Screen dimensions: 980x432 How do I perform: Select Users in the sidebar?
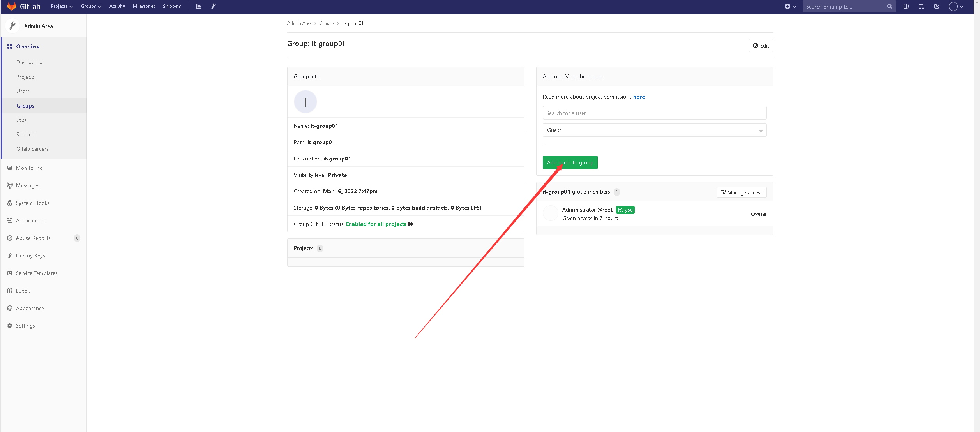point(23,91)
